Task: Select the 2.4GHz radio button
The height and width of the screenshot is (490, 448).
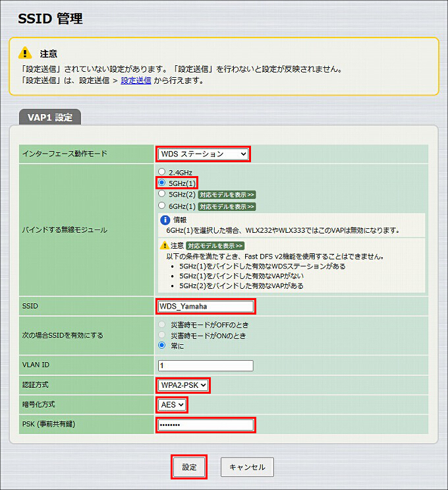Action: pos(161,171)
